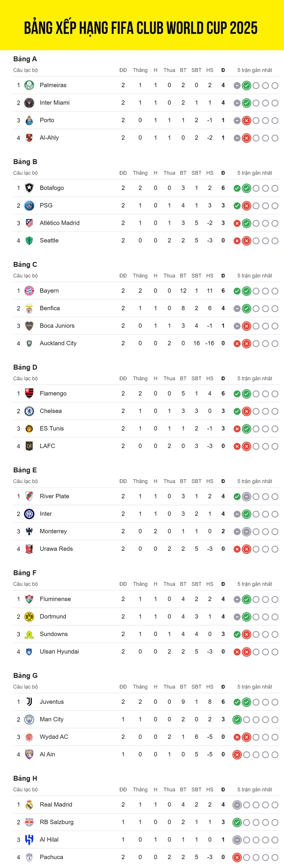
Task: Select the Juventus logo in Bảng G
Action: coord(29,702)
